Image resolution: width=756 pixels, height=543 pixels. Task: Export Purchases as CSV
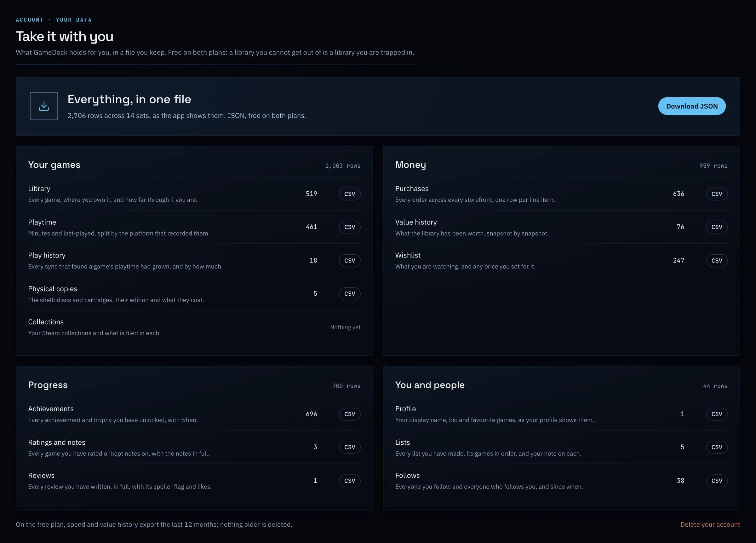coord(717,194)
